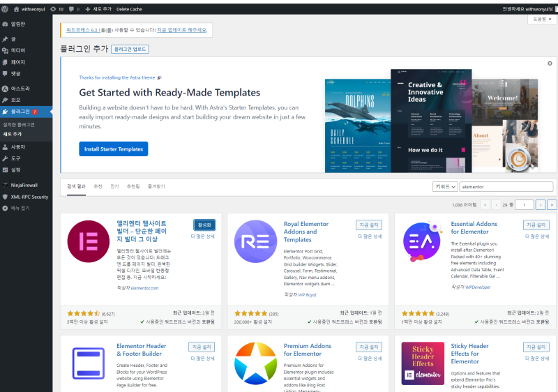Install Elementor Header & Footer Builder
Screen dimensions: 558x392
(202, 347)
